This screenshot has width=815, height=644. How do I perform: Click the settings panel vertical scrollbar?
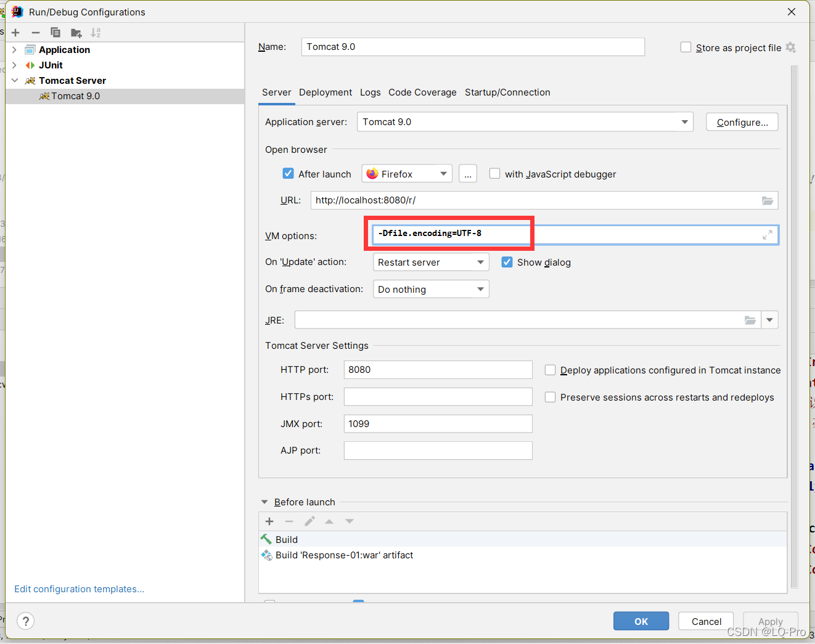(x=795, y=327)
